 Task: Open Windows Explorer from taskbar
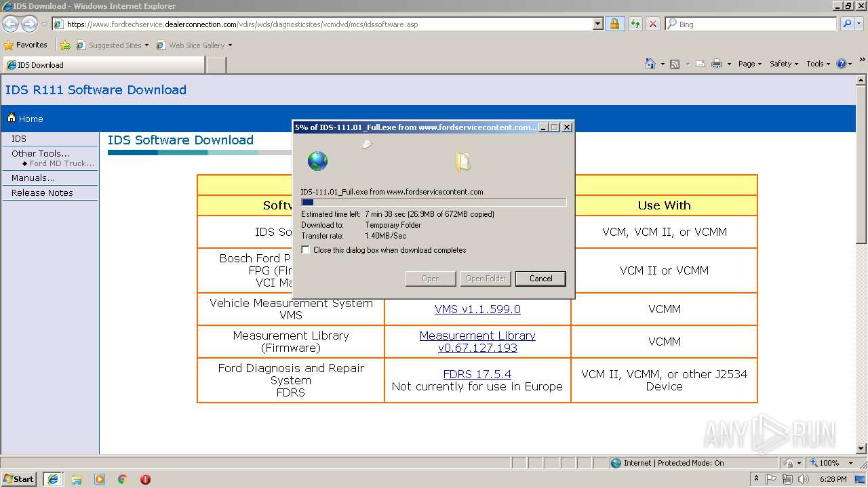coord(77,479)
